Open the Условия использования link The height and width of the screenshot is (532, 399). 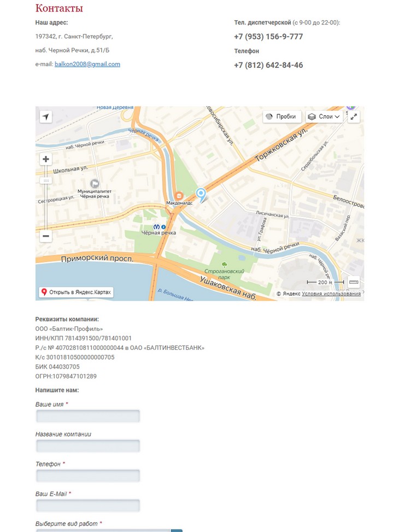click(331, 294)
